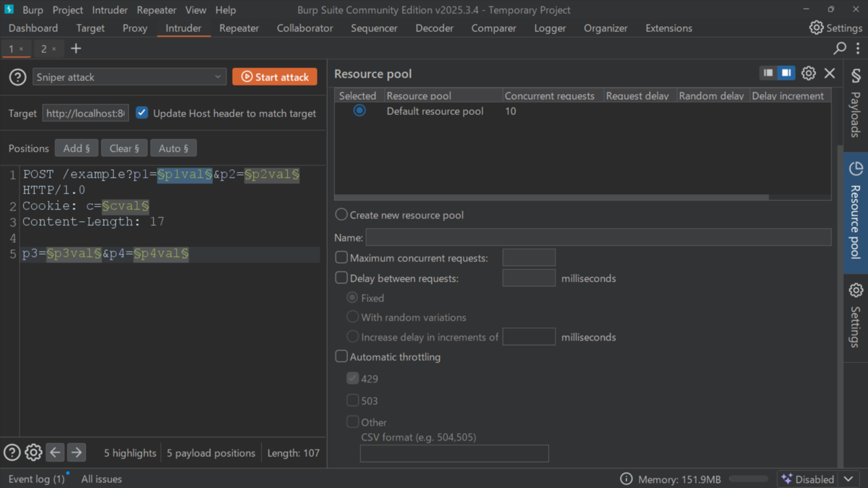Click the search magnifier icon
This screenshot has height=488, width=868.
pos(840,48)
